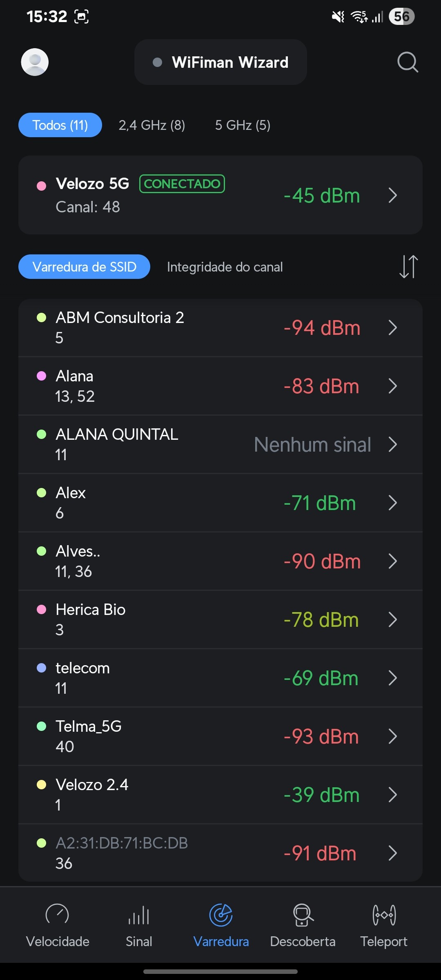
Task: Switch to Integridade do canal tab
Action: coord(225,267)
